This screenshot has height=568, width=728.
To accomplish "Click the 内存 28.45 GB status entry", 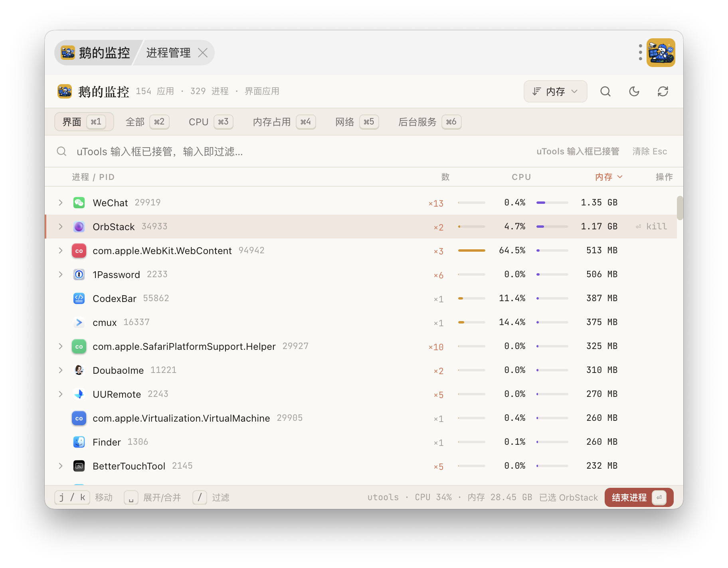I will coord(500,497).
